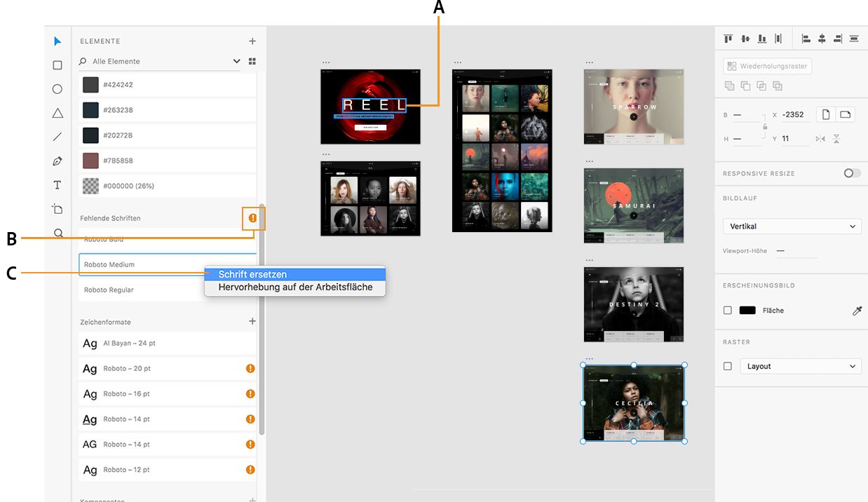The width and height of the screenshot is (868, 502).
Task: Flip horizontally icon
Action: (820, 139)
